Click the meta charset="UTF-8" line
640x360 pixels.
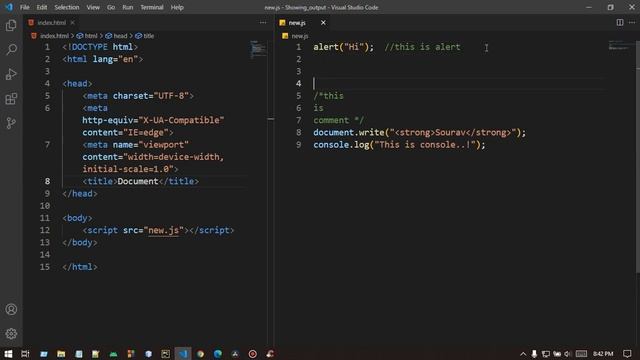click(138, 96)
